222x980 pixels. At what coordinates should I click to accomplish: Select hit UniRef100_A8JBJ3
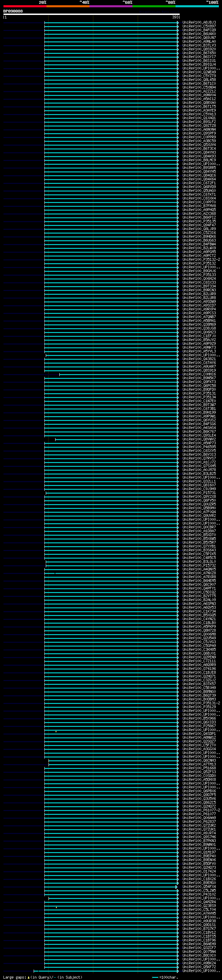tap(199, 23)
